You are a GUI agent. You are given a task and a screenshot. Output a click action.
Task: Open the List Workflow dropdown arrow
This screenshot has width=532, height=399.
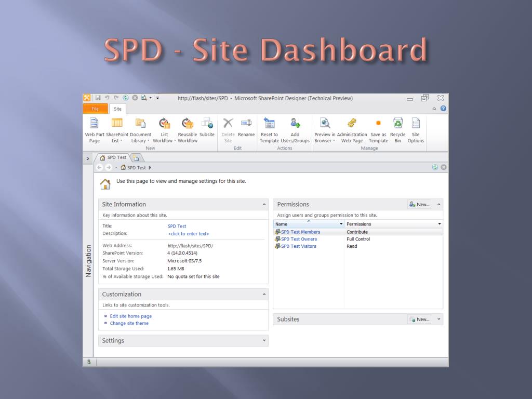pyautogui.click(x=175, y=141)
